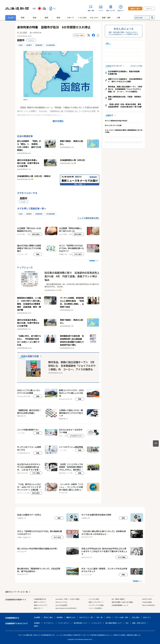The height and width of the screenshot is (644, 160).
Task: Click the ログイン button
Action: 149,8
